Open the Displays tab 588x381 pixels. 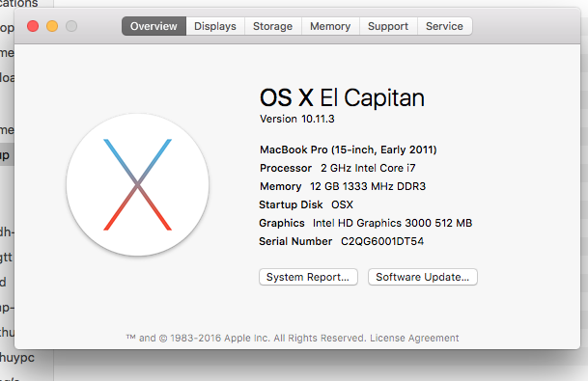[215, 26]
